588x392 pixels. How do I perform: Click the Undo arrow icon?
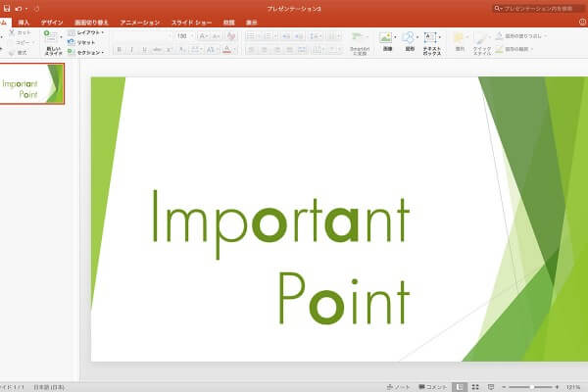19,8
